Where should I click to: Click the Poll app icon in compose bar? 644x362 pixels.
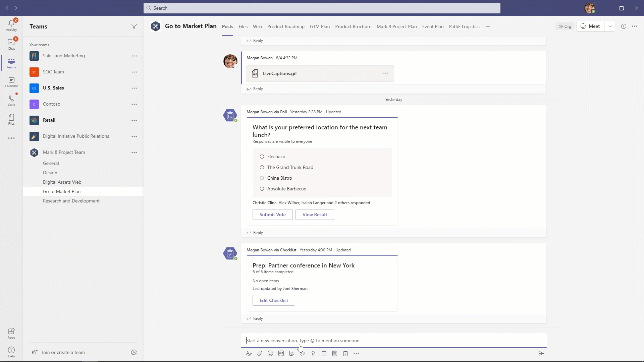[x=324, y=353]
